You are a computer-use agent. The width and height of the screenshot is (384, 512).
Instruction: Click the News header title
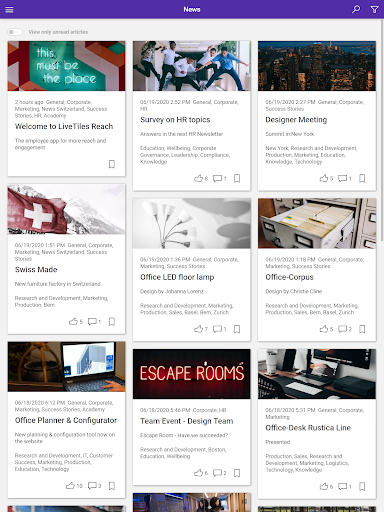[192, 9]
